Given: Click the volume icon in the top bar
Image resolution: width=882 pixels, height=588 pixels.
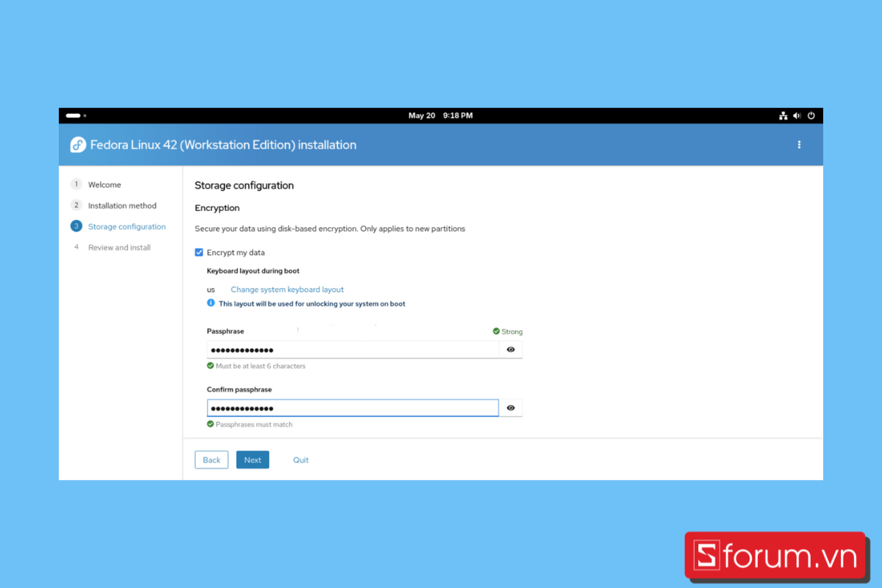Looking at the screenshot, I should coord(797,115).
